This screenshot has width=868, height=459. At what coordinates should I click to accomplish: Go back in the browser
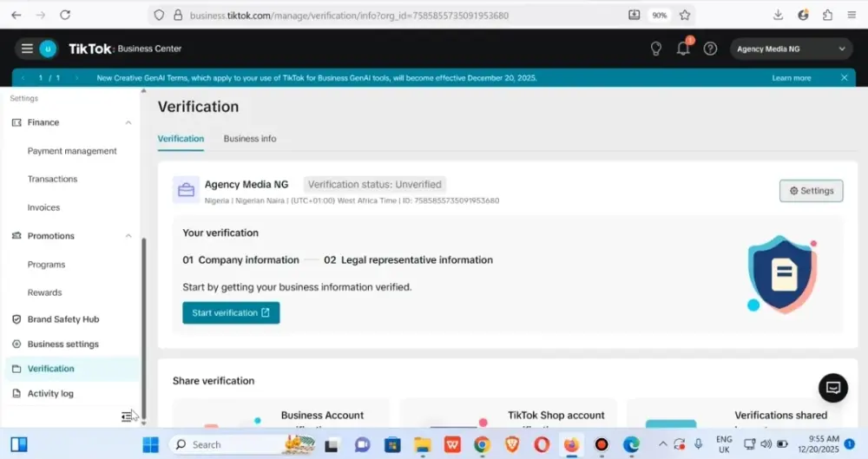pos(16,15)
